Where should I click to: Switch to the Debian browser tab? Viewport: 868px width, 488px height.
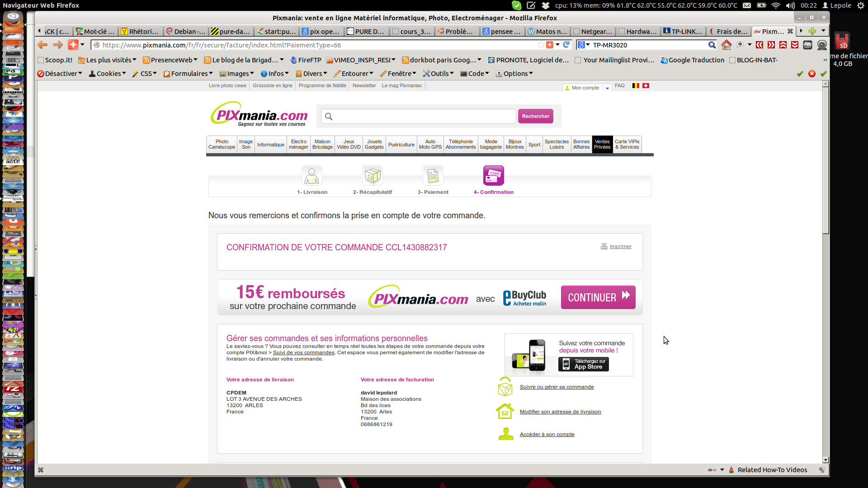tap(186, 31)
